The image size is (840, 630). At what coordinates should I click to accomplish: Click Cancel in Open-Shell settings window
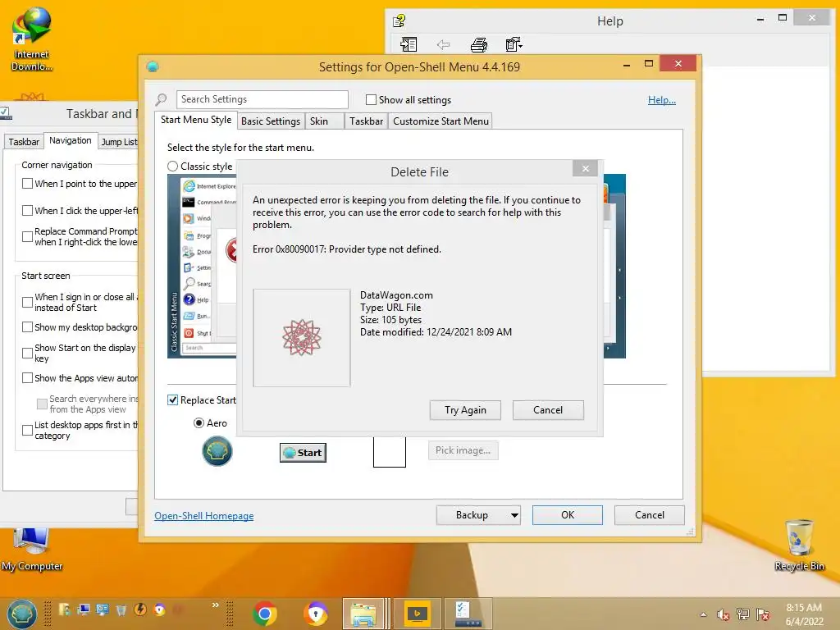(650, 515)
